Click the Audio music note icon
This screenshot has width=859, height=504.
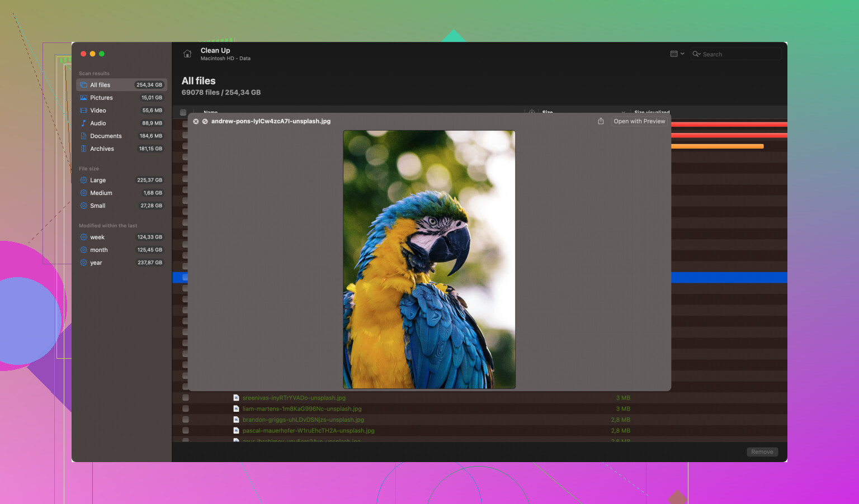(x=83, y=123)
